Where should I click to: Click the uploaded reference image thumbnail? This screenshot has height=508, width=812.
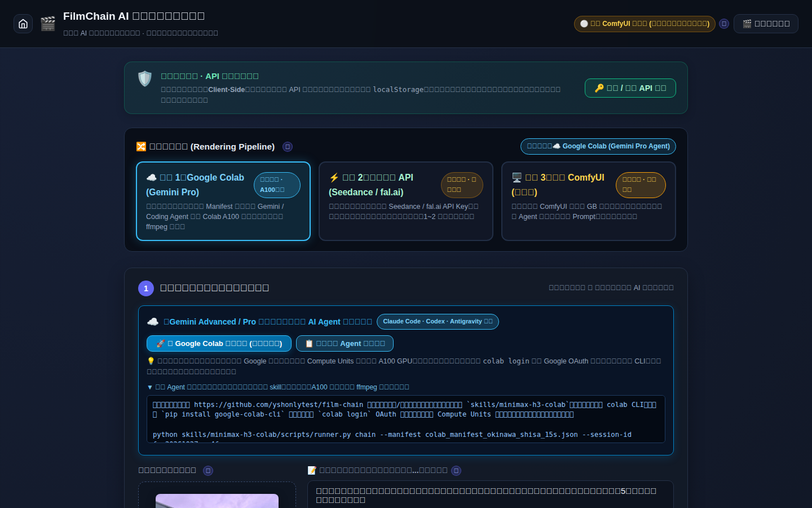217,501
